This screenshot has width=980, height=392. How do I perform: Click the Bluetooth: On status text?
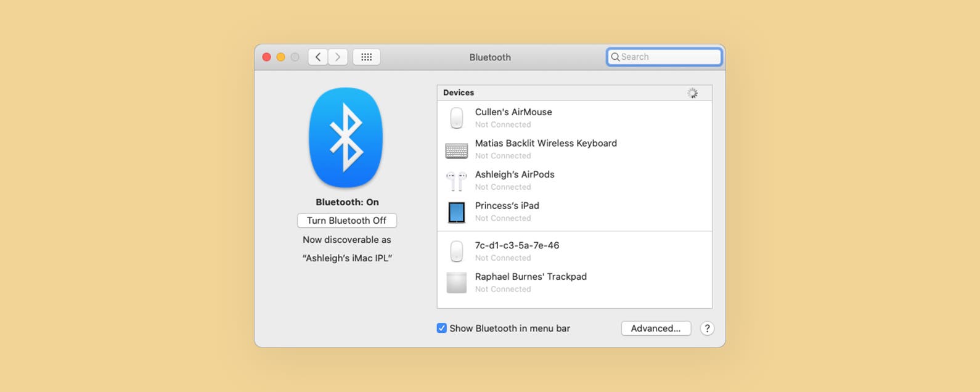tap(347, 202)
